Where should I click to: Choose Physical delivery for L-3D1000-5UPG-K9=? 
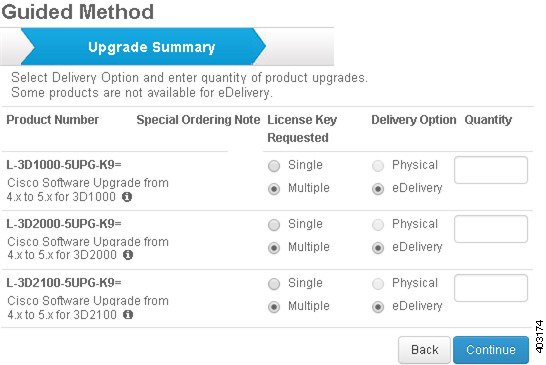pos(378,166)
